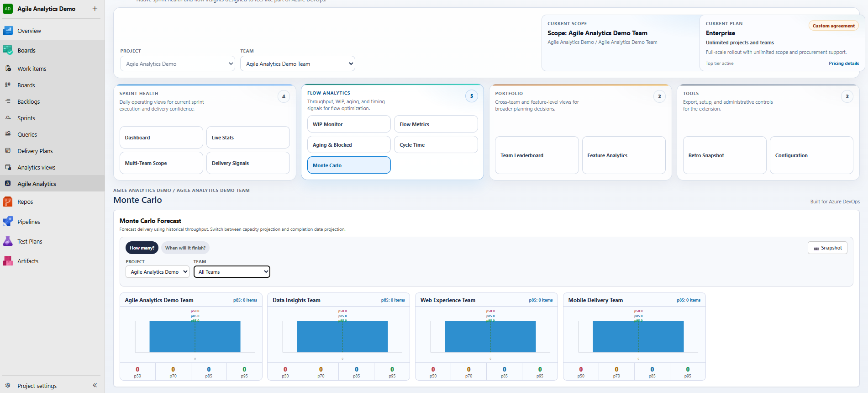Click 'p85: 0 items' on Mobile Delivery Team

(689, 300)
